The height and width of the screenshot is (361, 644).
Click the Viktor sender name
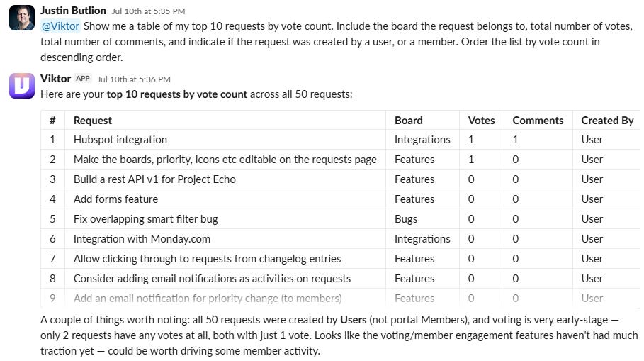click(x=55, y=79)
